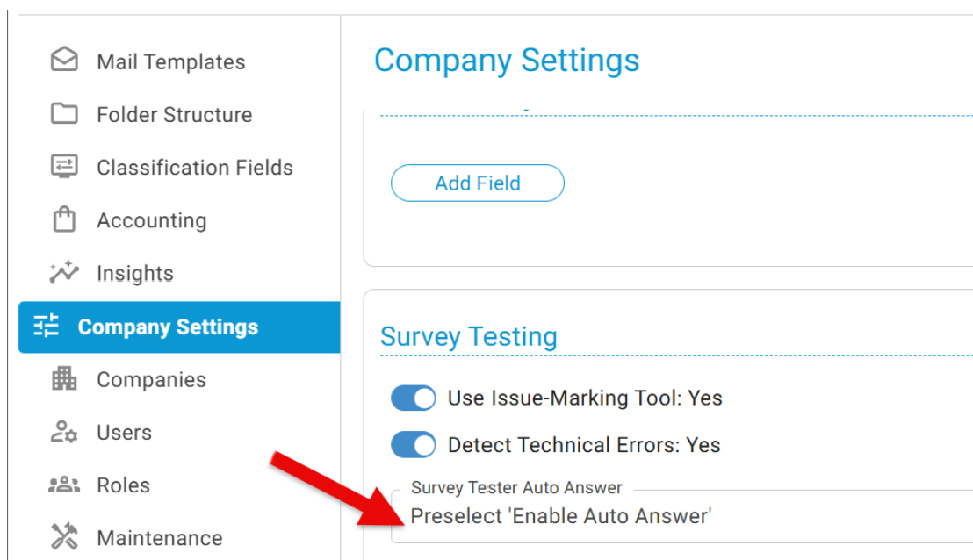Open Mail Templates in the sidebar
This screenshot has height=560, width=973.
(x=170, y=62)
